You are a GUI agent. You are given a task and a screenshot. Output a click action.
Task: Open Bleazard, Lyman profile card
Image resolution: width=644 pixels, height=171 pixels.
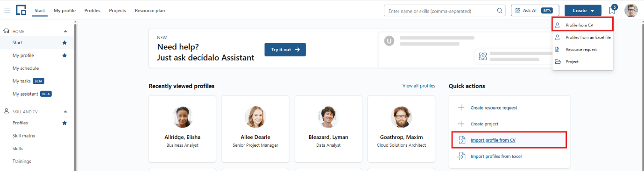pyautogui.click(x=328, y=129)
